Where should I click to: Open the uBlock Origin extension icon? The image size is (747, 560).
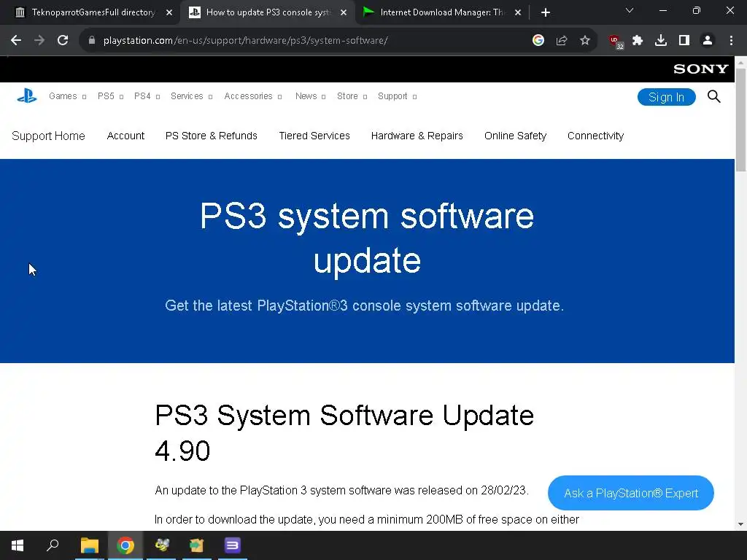click(x=616, y=42)
